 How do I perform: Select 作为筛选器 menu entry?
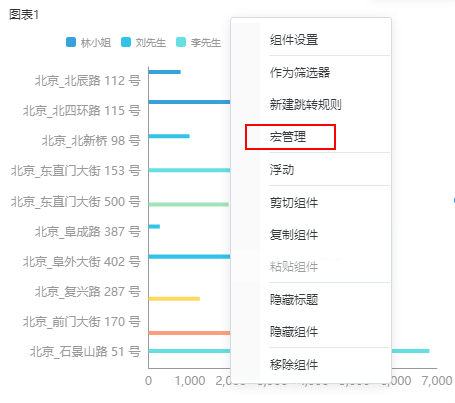pos(300,72)
